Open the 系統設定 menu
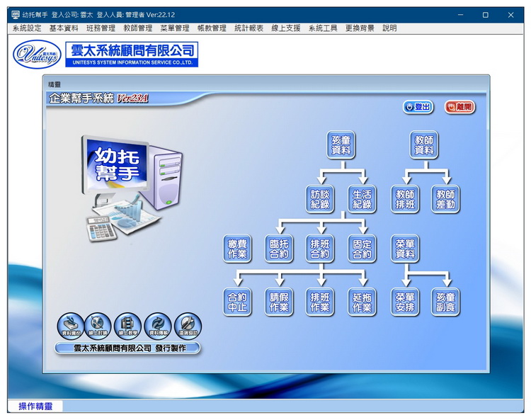Screen dimensions: 531x420 (27, 28)
